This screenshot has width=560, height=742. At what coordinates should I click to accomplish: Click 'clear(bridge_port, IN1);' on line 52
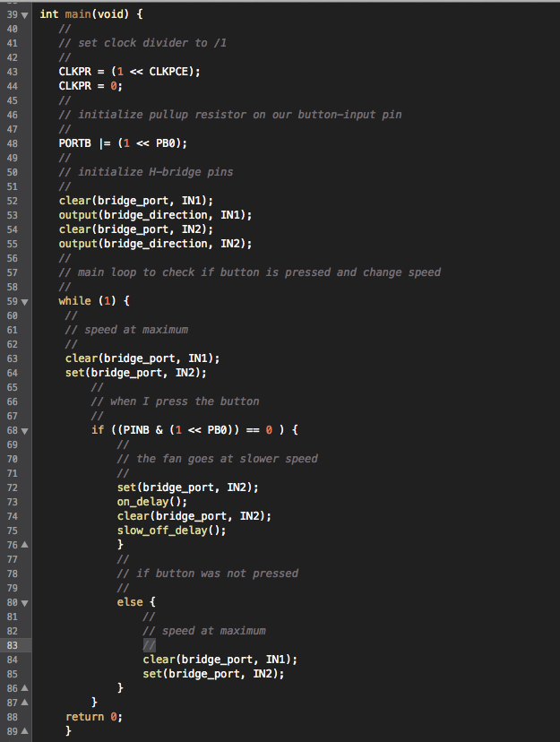point(135,201)
